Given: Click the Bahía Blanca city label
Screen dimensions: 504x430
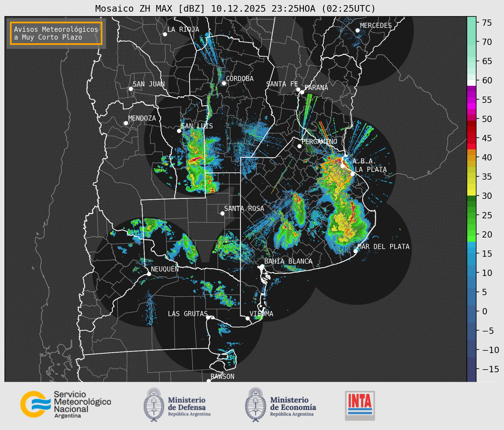Looking at the screenshot, I should click(x=288, y=261).
